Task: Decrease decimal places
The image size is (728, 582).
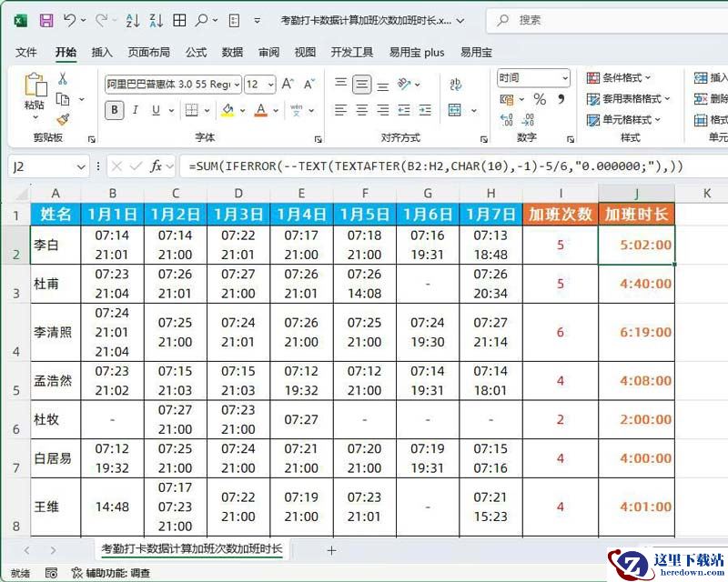Action: click(529, 120)
